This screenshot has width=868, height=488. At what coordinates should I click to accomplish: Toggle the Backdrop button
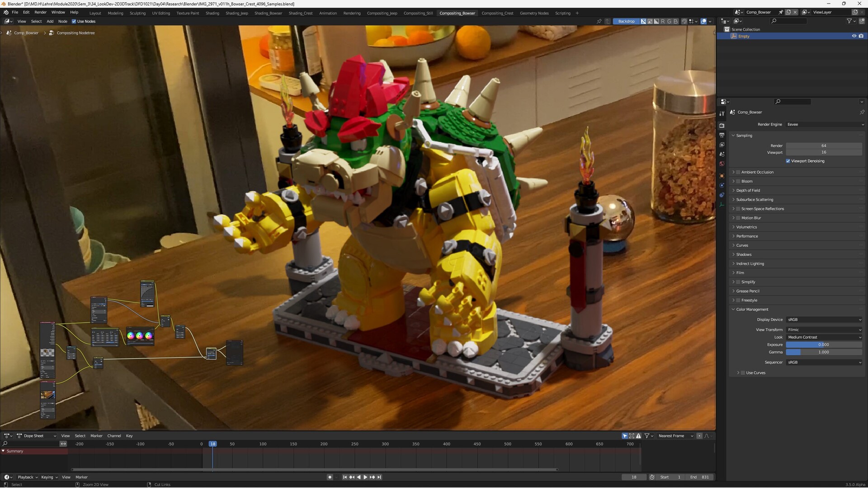click(626, 21)
